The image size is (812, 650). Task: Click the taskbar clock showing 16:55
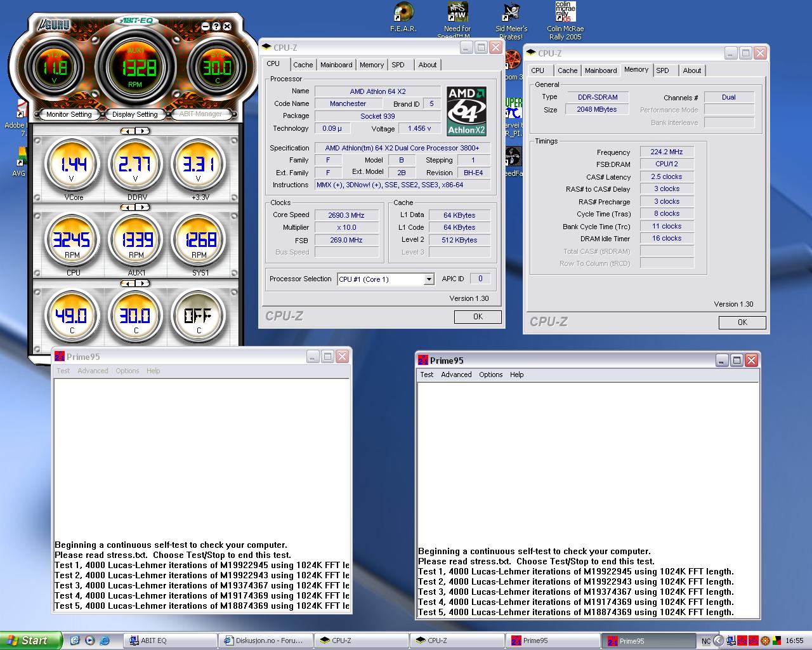point(794,640)
